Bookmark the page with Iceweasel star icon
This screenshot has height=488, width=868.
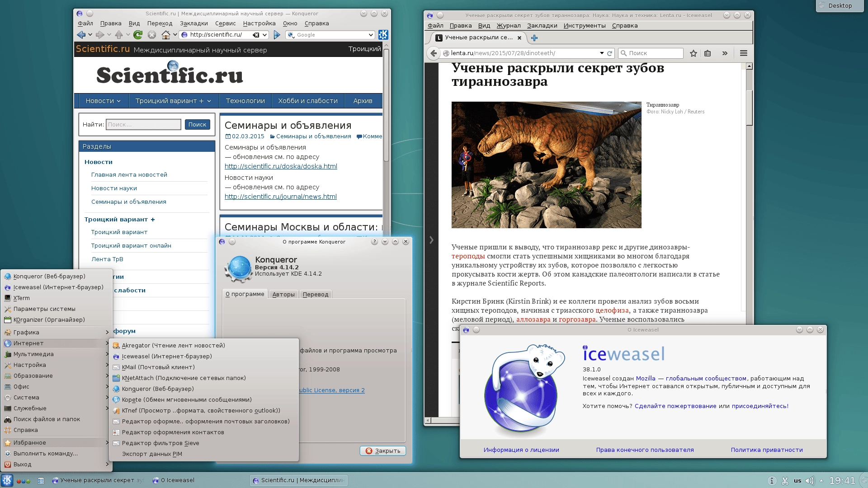[693, 53]
